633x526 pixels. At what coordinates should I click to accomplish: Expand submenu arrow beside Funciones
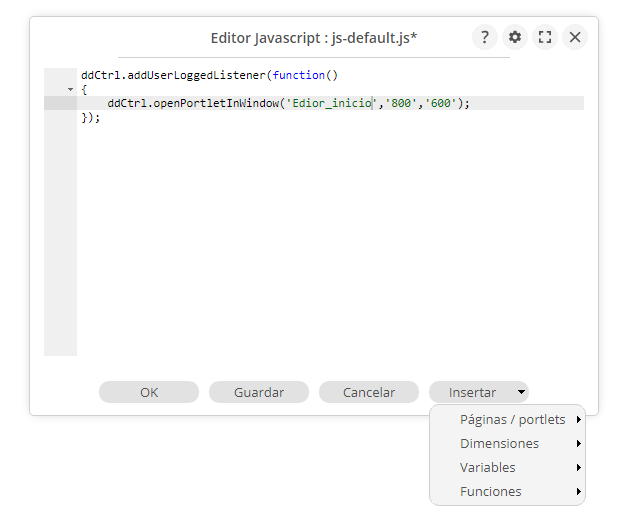(579, 491)
